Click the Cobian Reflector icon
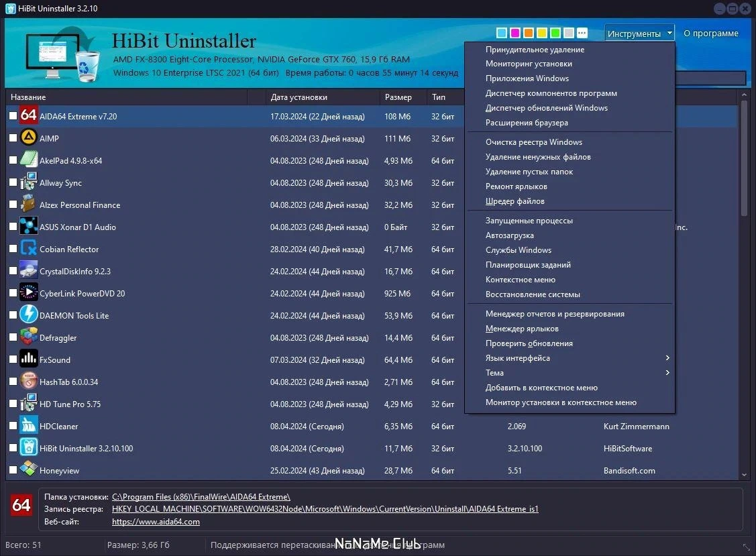This screenshot has height=556, width=756. click(28, 249)
